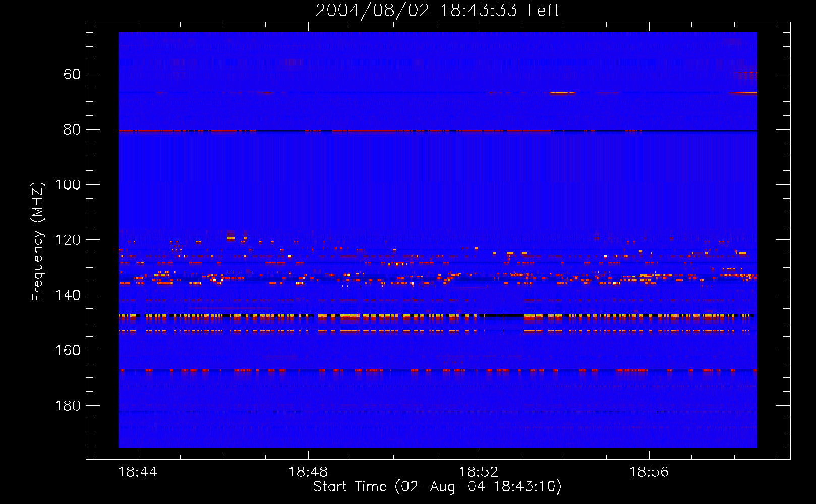
Task: Click the 18:48 time tick label
Action: click(308, 472)
